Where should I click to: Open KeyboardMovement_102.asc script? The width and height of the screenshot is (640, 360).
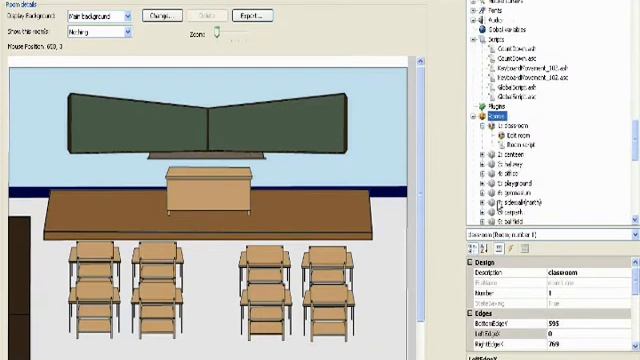[533, 78]
